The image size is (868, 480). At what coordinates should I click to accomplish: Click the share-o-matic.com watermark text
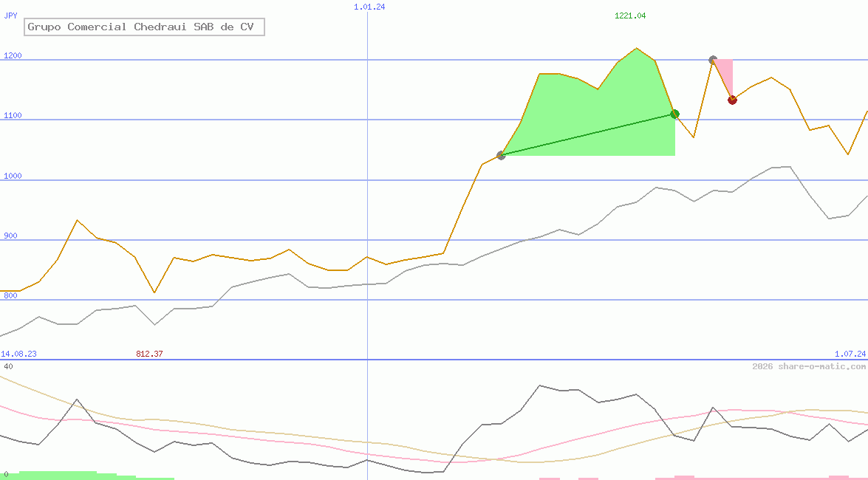(x=809, y=366)
